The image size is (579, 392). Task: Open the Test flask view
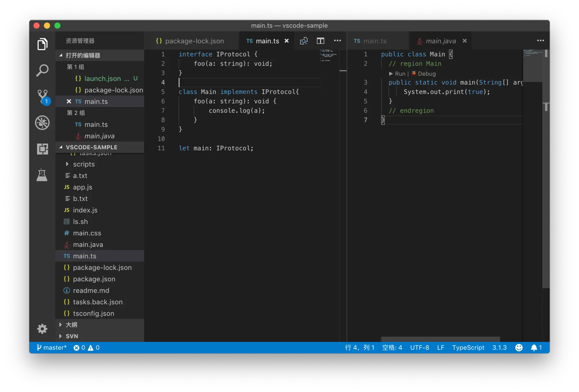(42, 175)
